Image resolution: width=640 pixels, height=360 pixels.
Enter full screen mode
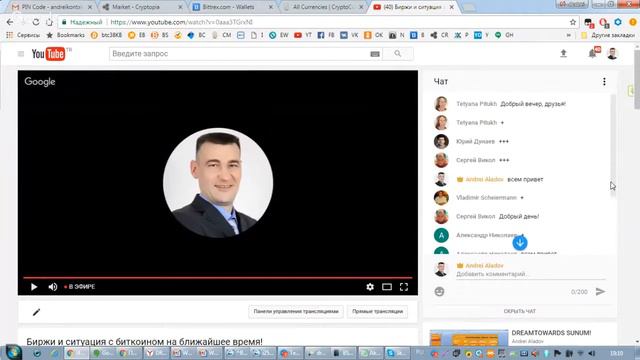coord(404,287)
